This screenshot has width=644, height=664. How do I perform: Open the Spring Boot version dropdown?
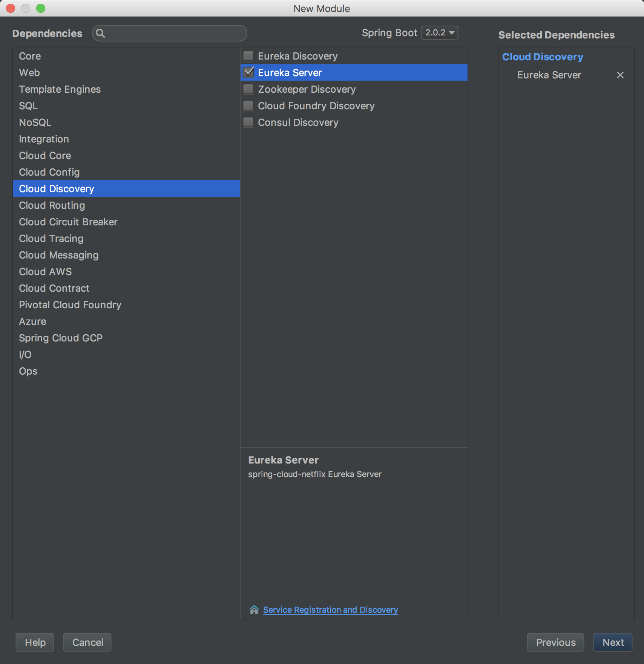(x=440, y=33)
